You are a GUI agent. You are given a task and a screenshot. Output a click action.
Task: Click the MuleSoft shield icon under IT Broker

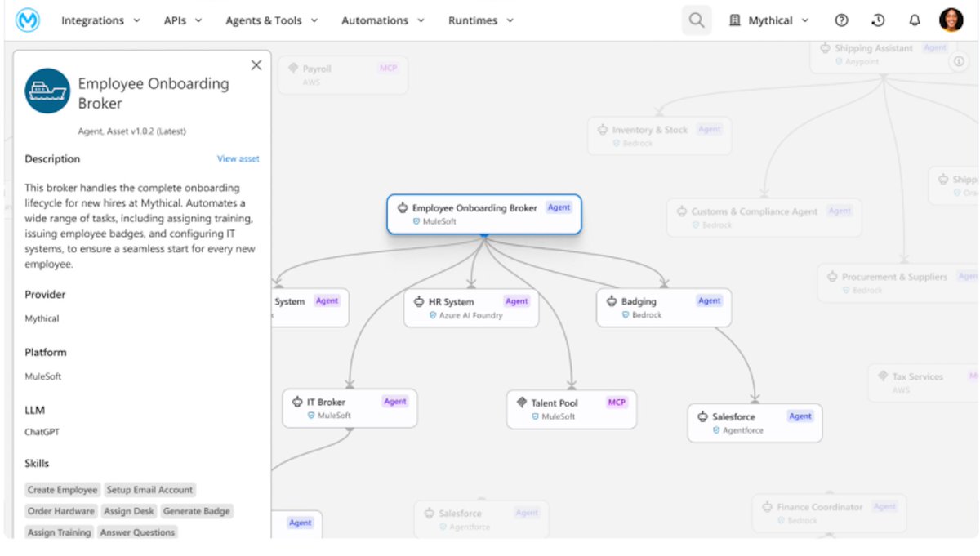pos(311,416)
